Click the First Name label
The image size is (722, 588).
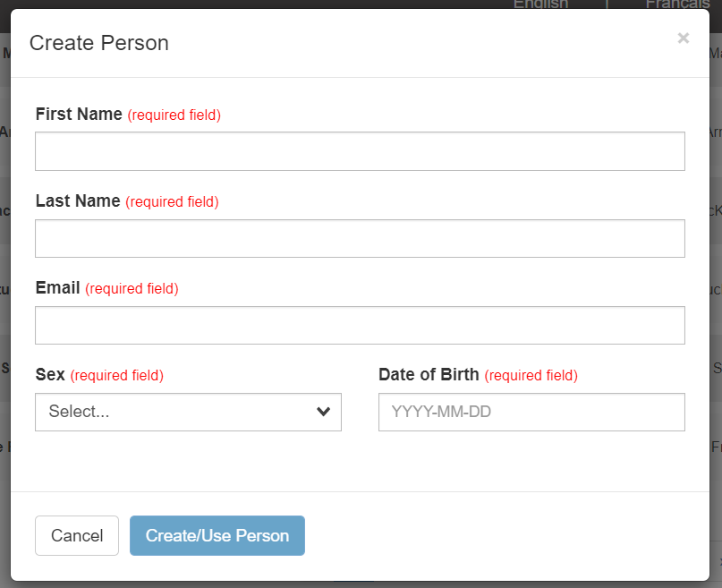pyautogui.click(x=79, y=114)
